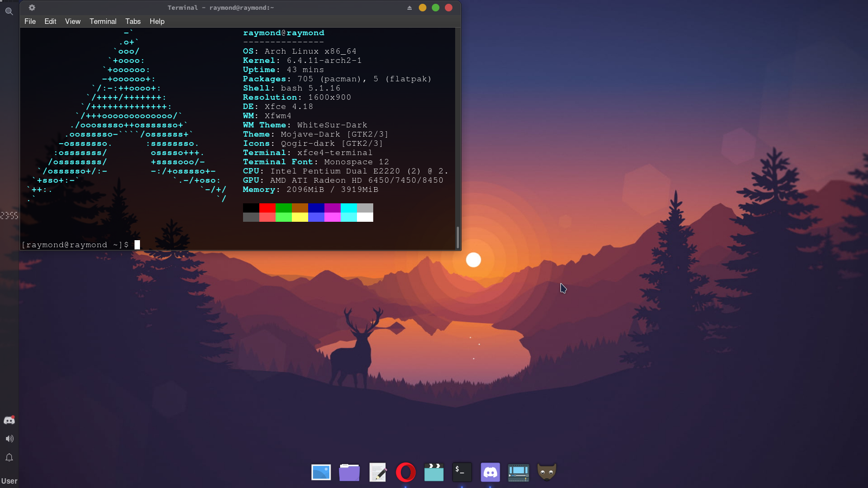Viewport: 868px width, 488px height.
Task: Open Discord from the dock
Action: coord(490,472)
